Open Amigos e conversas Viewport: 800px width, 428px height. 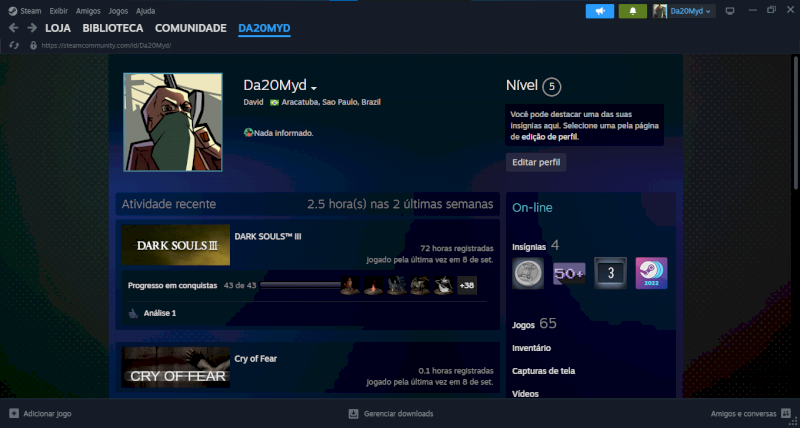tap(743, 414)
